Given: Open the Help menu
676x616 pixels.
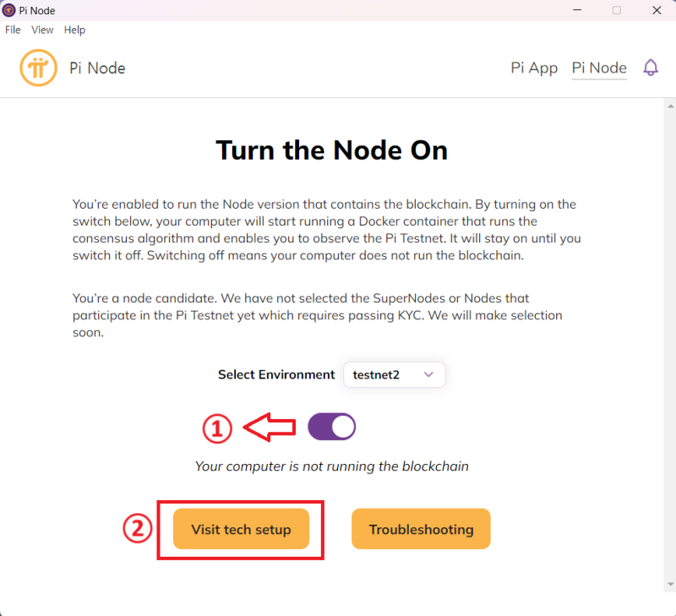Looking at the screenshot, I should pos(74,30).
